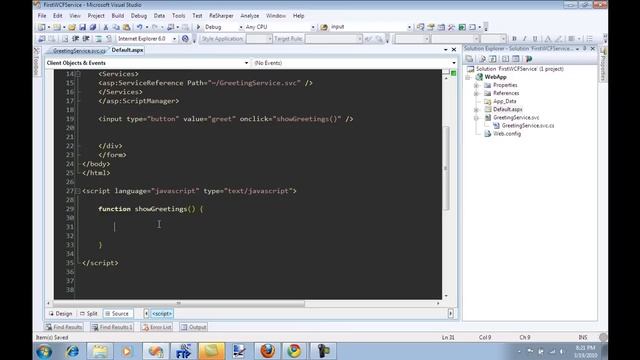Screen dimensions: 640x360
Task: Click the Decrease Indent icon in second toolbar
Action: (75, 39)
